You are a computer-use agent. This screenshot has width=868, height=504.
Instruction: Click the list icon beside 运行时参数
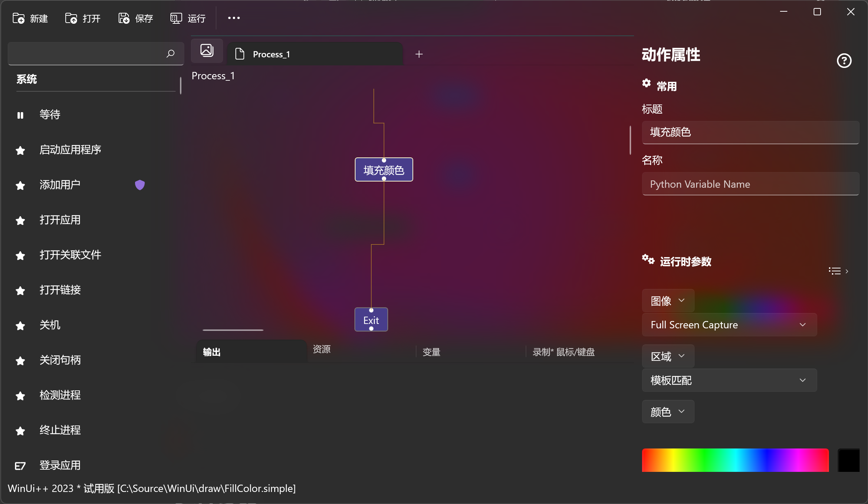coord(835,271)
